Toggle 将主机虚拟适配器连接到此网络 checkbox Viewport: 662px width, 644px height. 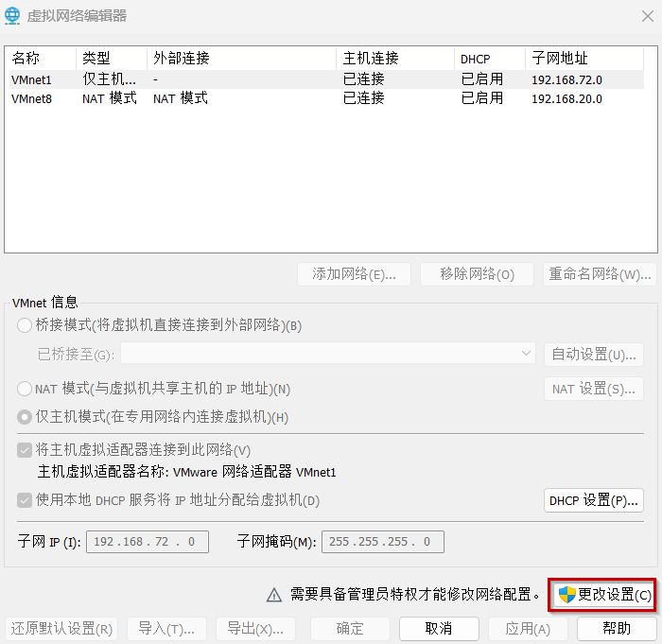click(25, 450)
